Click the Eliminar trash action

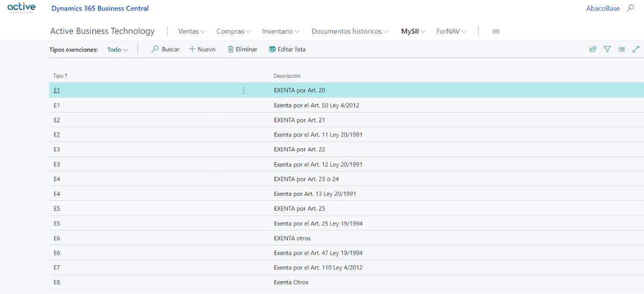click(x=242, y=49)
